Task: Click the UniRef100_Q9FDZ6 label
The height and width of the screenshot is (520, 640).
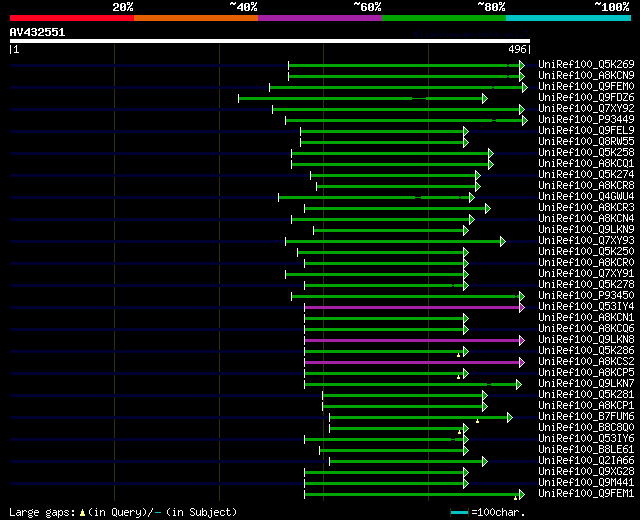Action: (x=586, y=98)
